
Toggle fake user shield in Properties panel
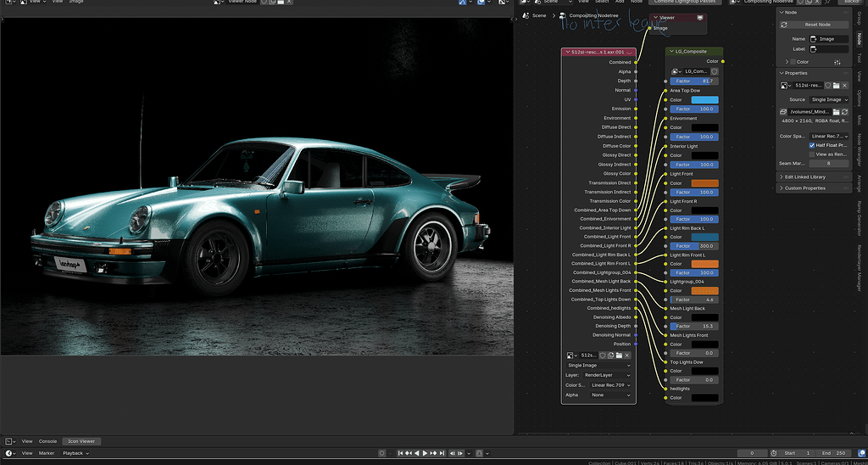point(828,86)
